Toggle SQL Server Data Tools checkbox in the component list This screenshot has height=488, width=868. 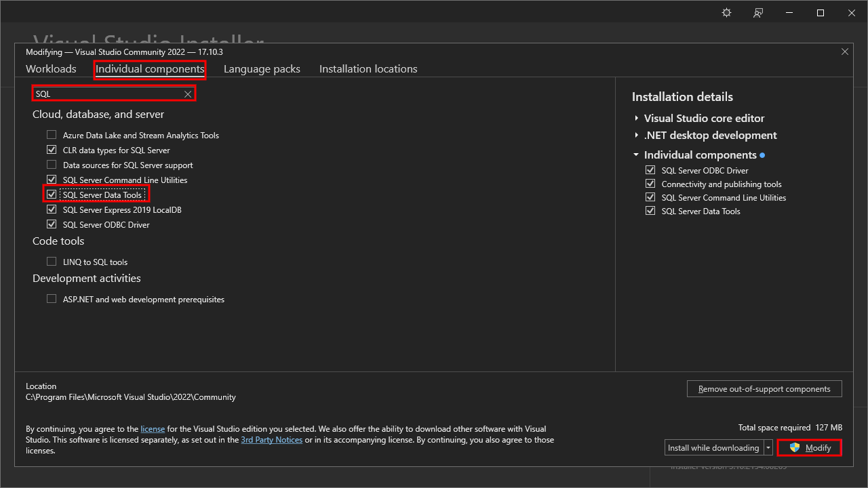point(52,195)
